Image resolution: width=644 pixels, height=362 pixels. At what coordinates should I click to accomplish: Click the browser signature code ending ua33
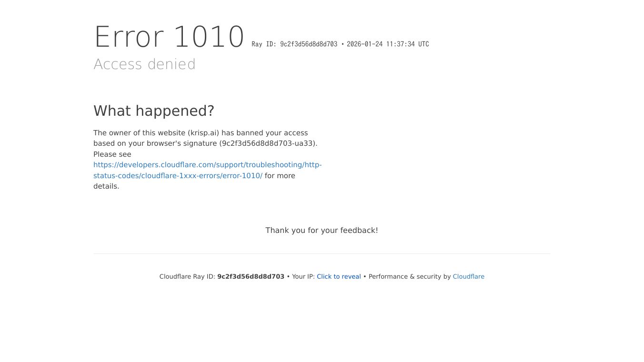point(268,143)
